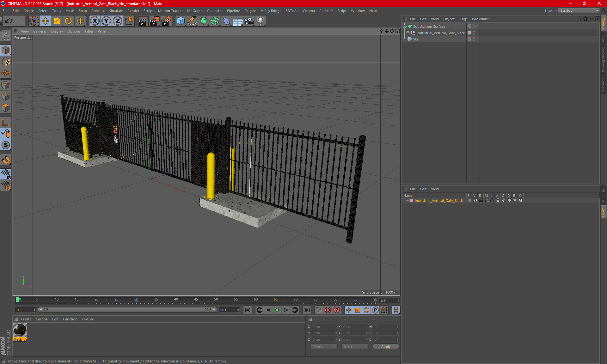This screenshot has height=364, width=607.
Task: Toggle layer View eye icon
Action: click(475, 200)
